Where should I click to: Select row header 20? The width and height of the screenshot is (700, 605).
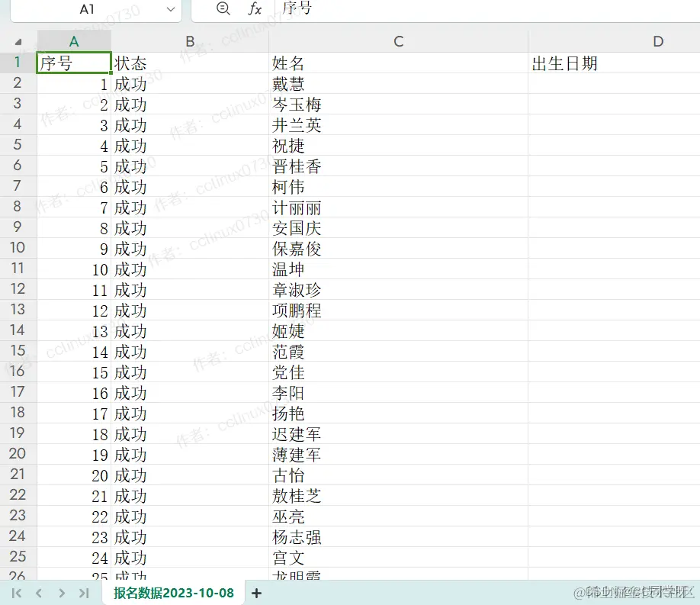pos(18,453)
